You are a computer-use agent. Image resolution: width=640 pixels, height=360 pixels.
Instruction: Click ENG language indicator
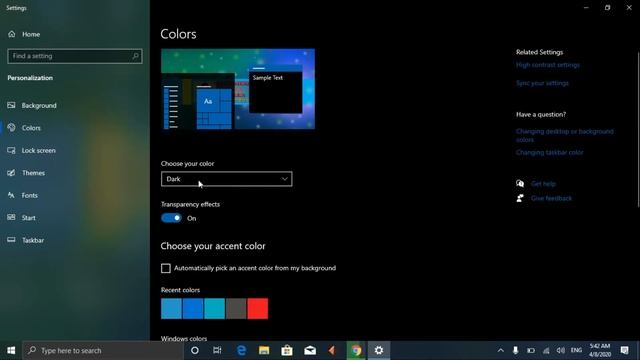click(x=576, y=351)
